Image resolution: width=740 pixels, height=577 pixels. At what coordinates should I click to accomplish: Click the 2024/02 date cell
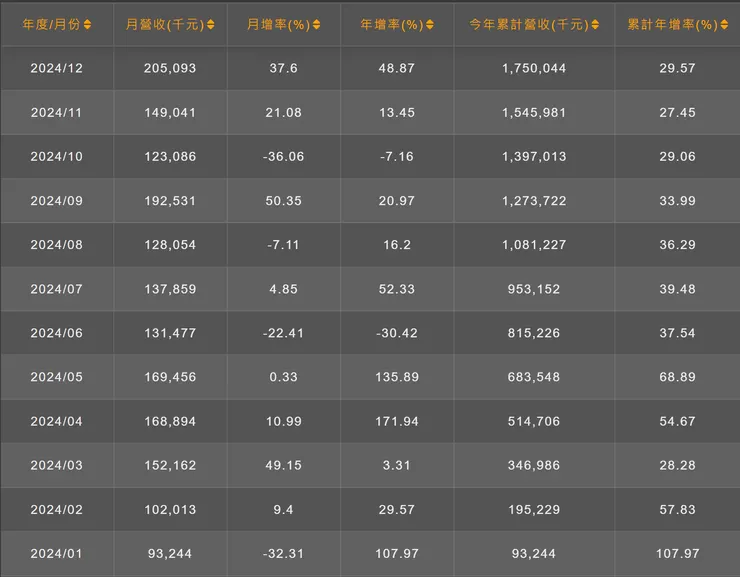pyautogui.click(x=56, y=509)
